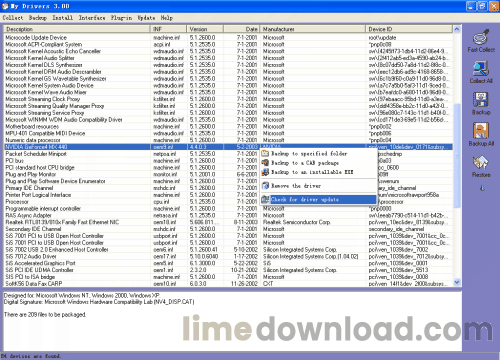Viewport: 500px width, 360px height.
Task: Select the Primary IDE Channel row
Action: click(228, 188)
